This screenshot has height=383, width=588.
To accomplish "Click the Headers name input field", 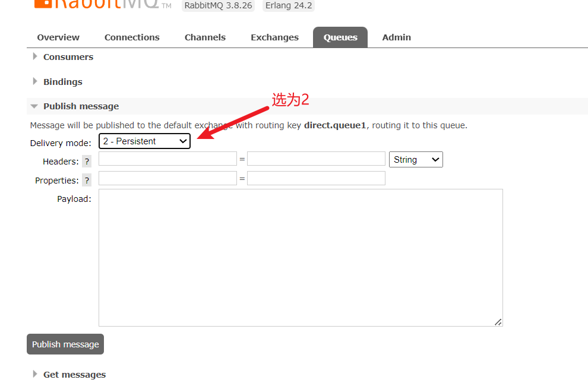I will coord(167,159).
